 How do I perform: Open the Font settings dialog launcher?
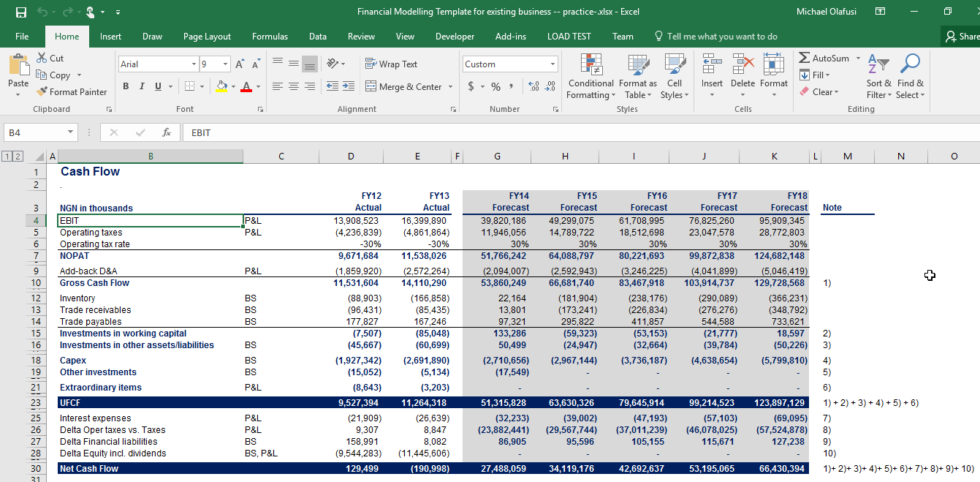pos(260,109)
